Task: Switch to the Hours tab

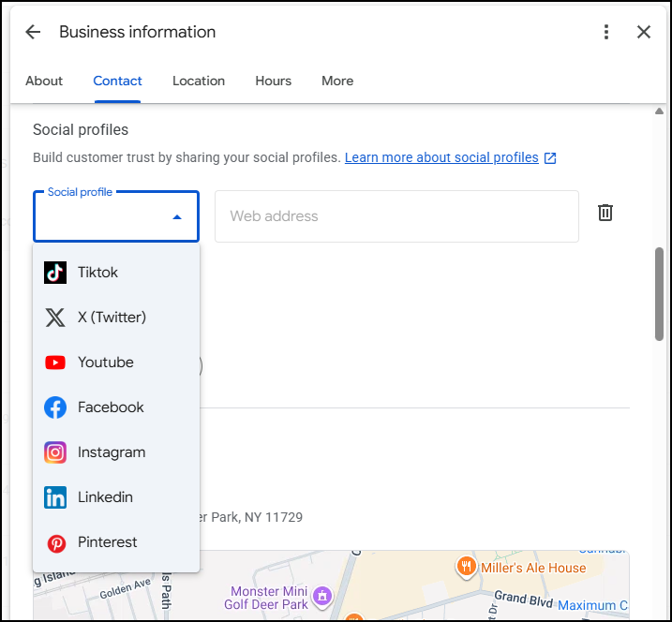Action: click(274, 81)
